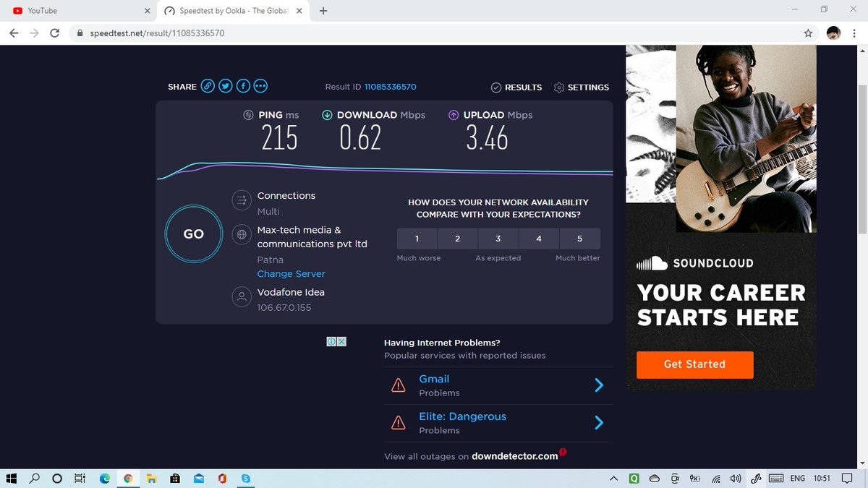Open Microsoft Edge from taskbar

105,479
